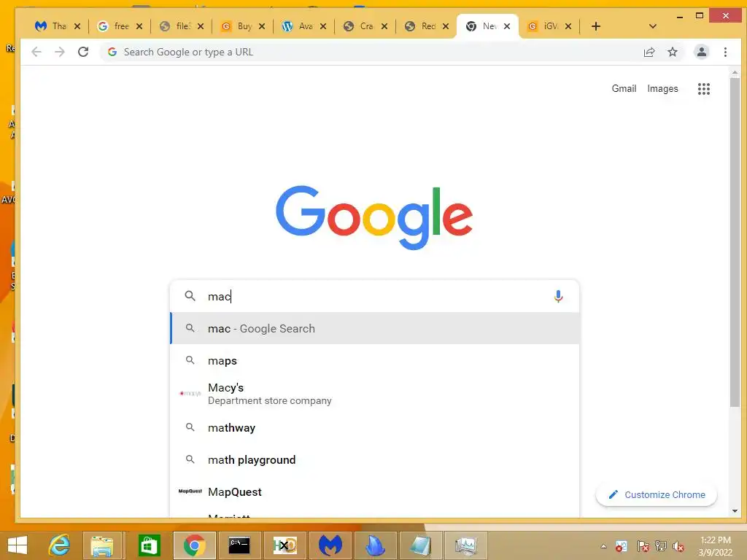Start voice search with the microphone
Image resolution: width=747 pixels, height=560 pixels.
558,296
